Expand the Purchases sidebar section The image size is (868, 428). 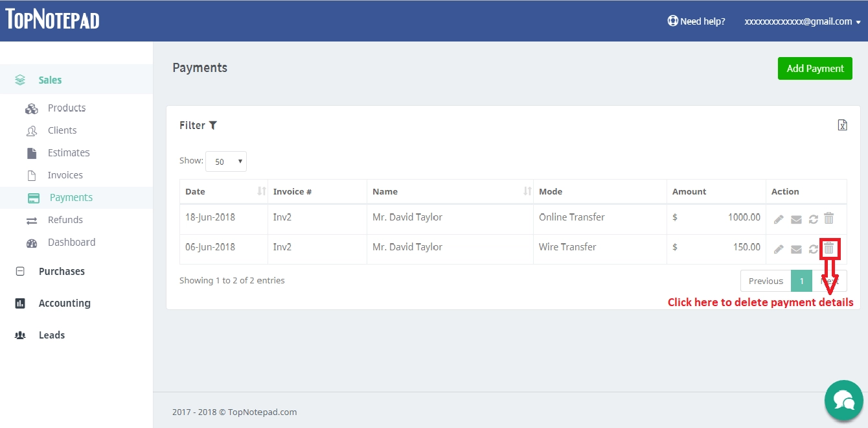point(62,271)
